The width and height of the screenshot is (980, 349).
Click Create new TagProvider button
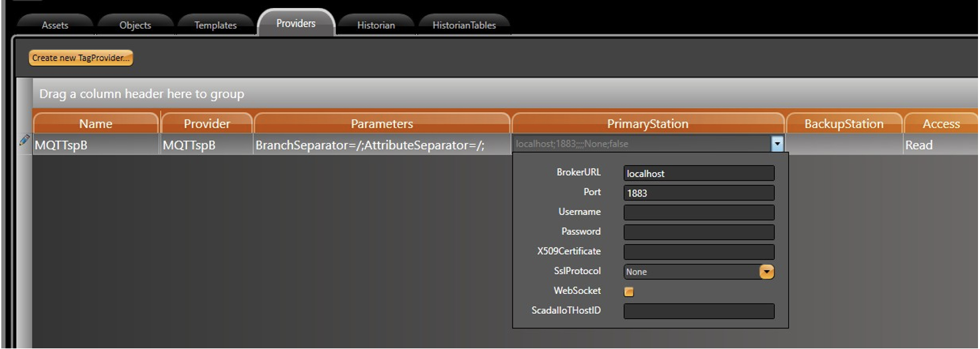click(81, 58)
